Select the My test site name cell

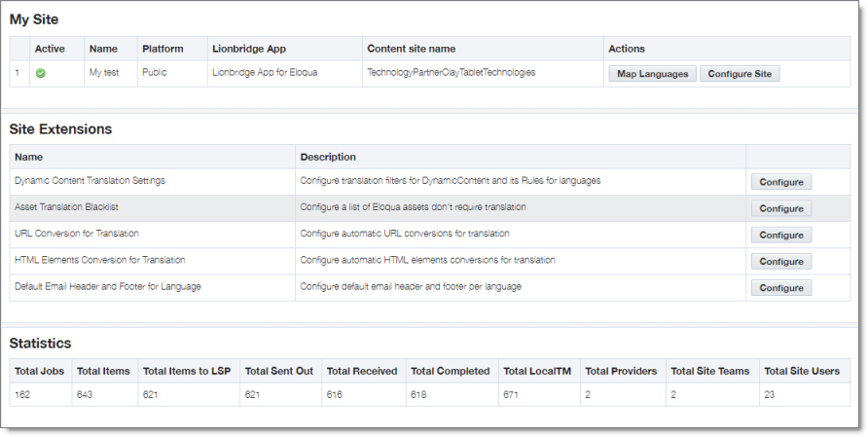tap(104, 73)
